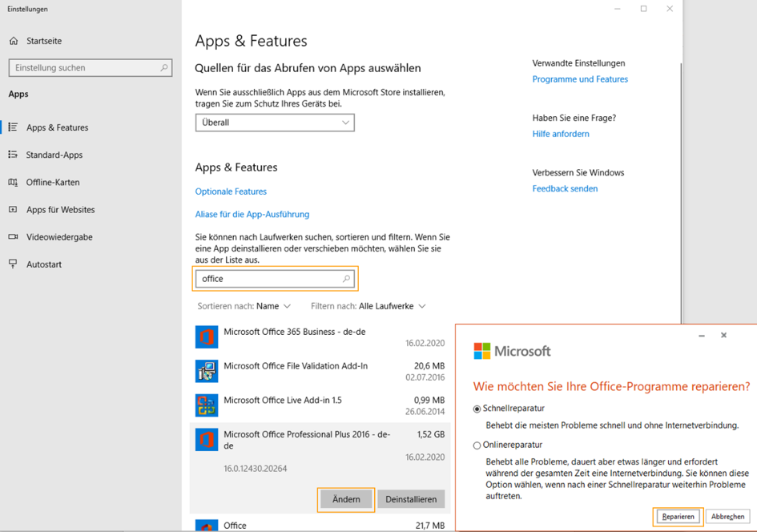This screenshot has width=757, height=532.
Task: Click the 20,6 MB size value
Action: pos(429,366)
